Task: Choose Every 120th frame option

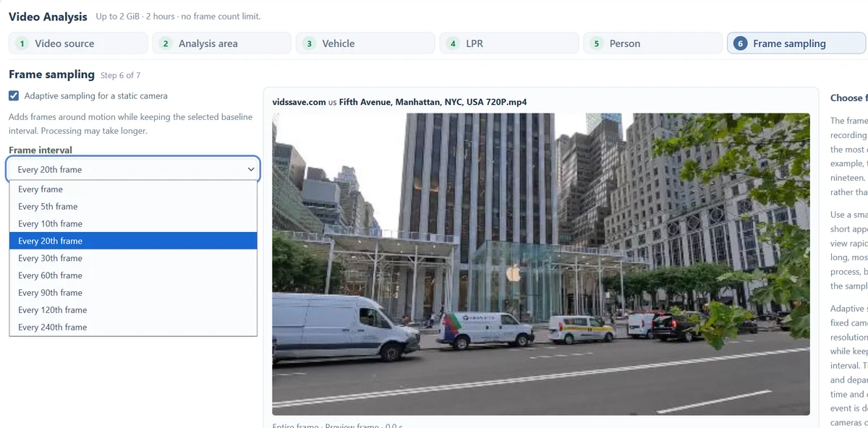Action: click(x=133, y=310)
